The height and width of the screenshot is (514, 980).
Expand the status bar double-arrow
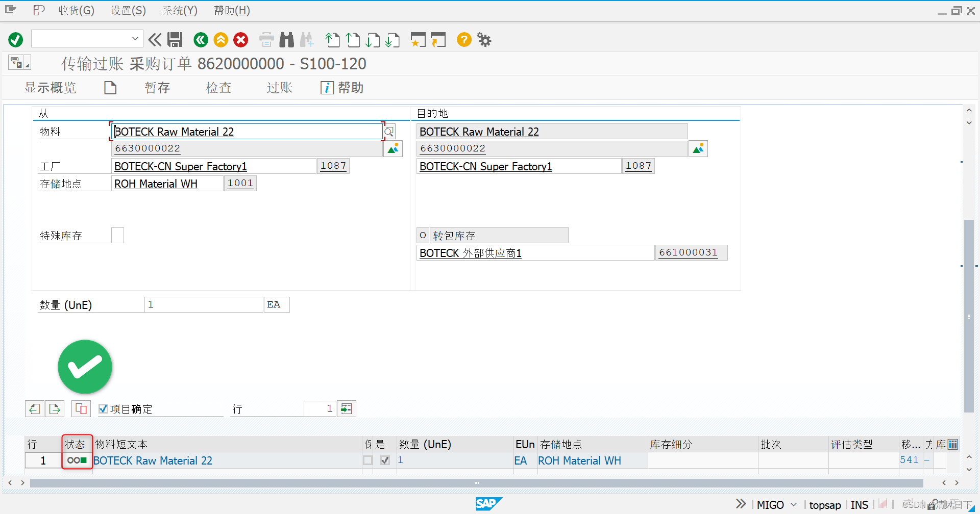tap(741, 504)
